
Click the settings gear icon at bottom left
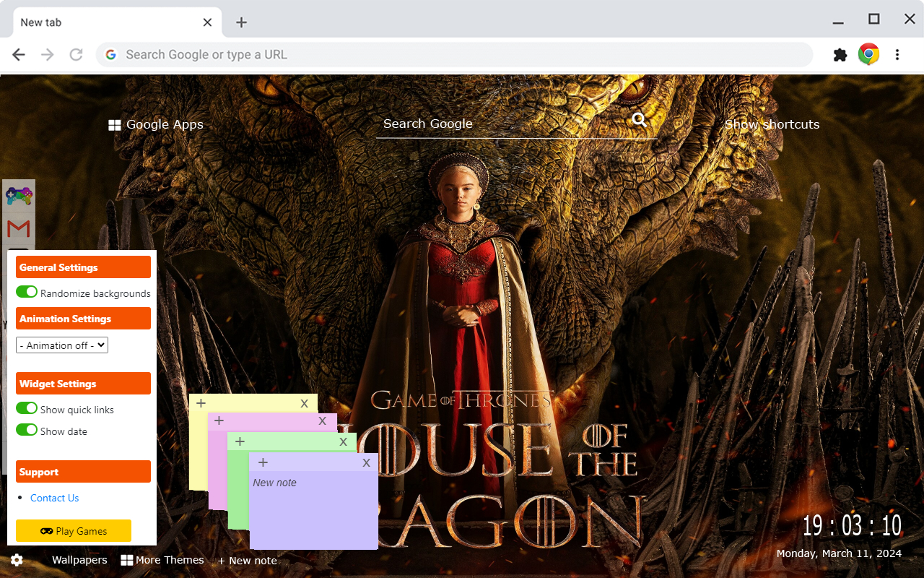(17, 560)
